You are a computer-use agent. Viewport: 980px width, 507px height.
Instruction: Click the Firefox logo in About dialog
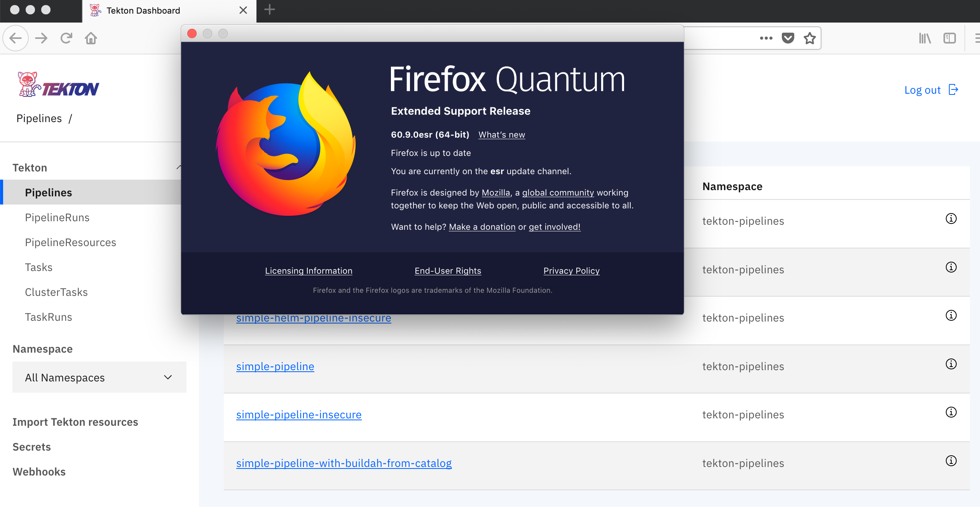coord(286,143)
